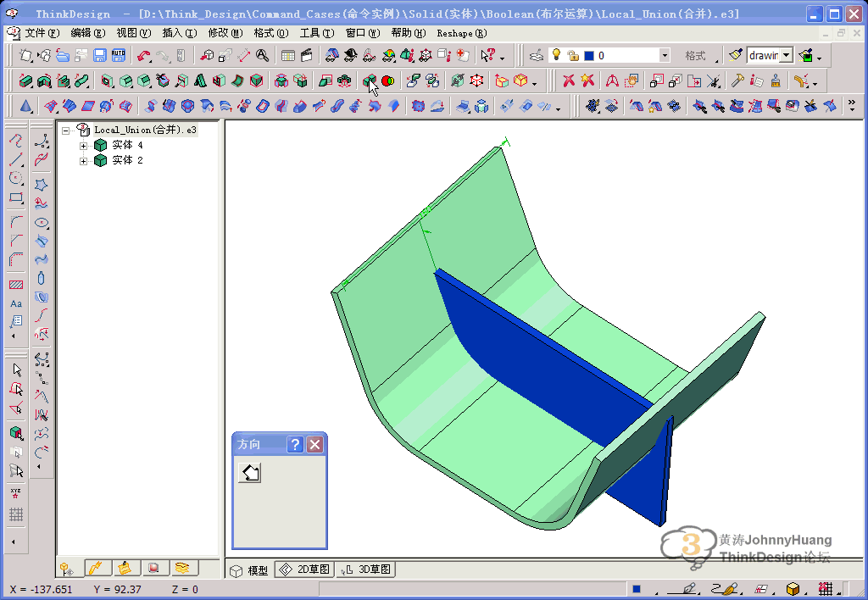Image resolution: width=868 pixels, height=600 pixels.
Task: Click the Save floppy disk icon
Action: pos(100,55)
